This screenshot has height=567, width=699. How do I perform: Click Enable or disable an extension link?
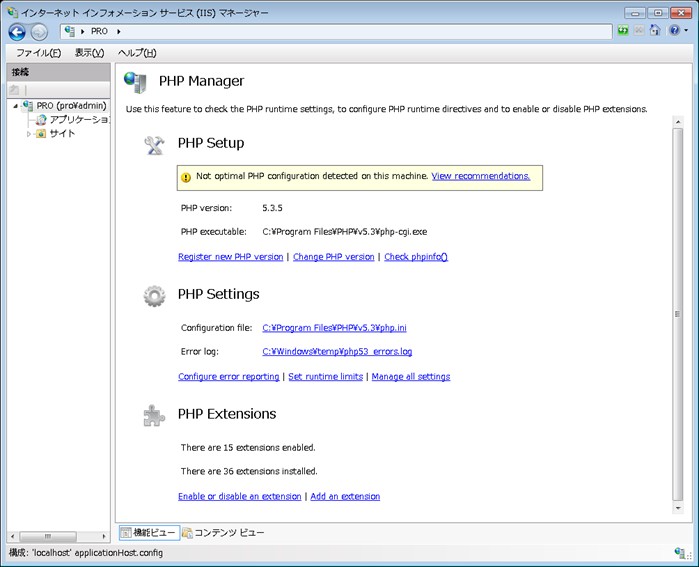pyautogui.click(x=239, y=497)
